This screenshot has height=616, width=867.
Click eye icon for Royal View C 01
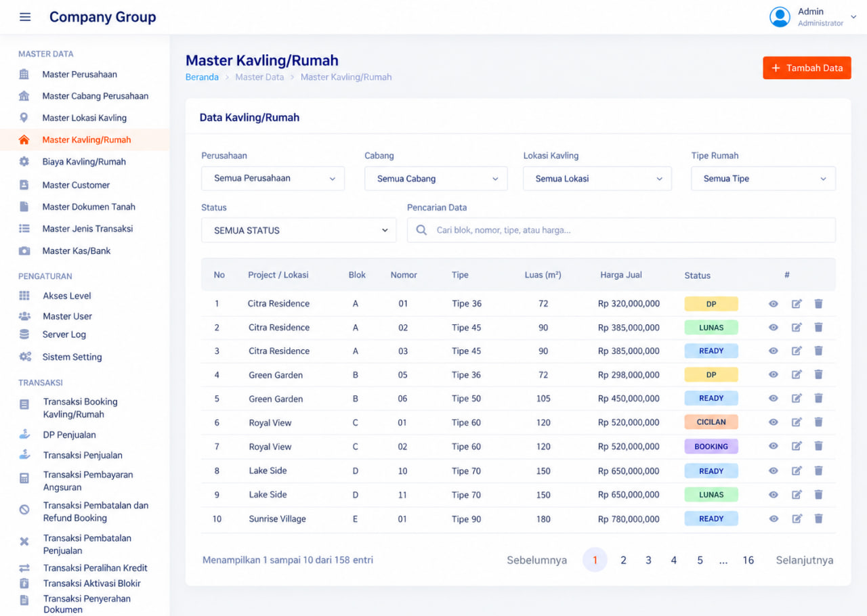pyautogui.click(x=774, y=422)
